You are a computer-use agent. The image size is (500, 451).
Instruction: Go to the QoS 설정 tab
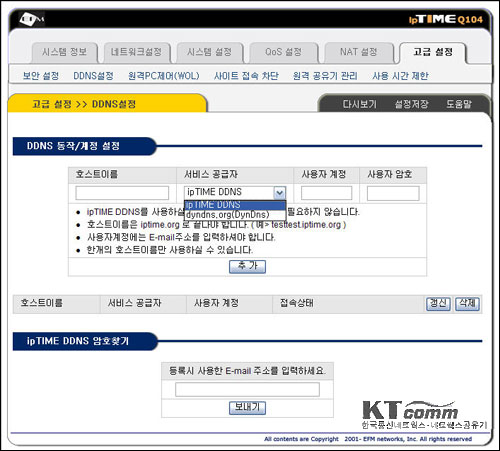click(x=283, y=52)
